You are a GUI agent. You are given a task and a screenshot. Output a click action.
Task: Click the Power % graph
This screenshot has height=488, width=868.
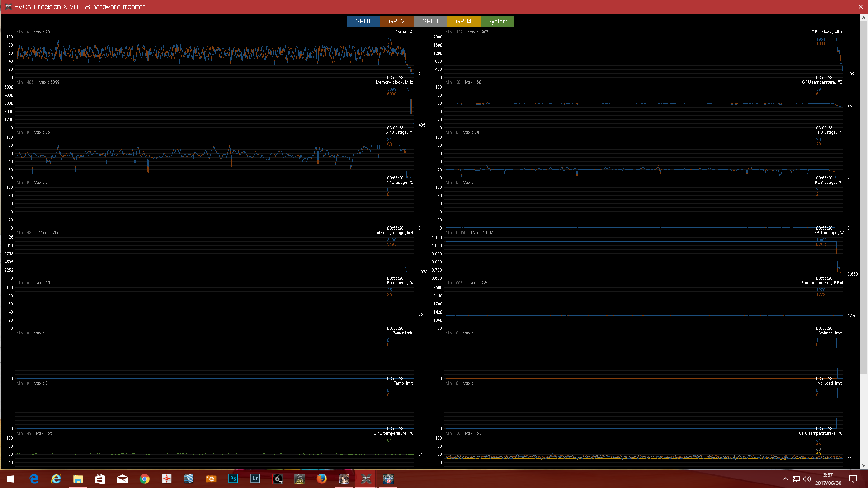pyautogui.click(x=215, y=57)
